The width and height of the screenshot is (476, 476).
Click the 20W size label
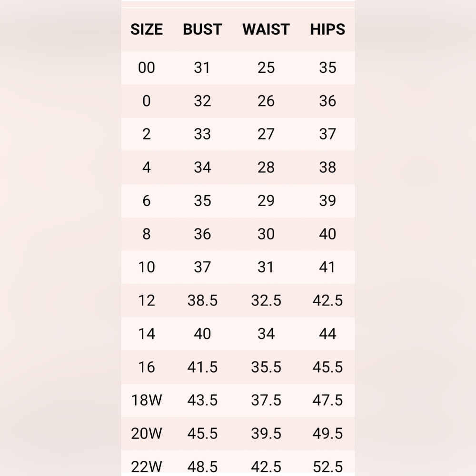point(147,434)
